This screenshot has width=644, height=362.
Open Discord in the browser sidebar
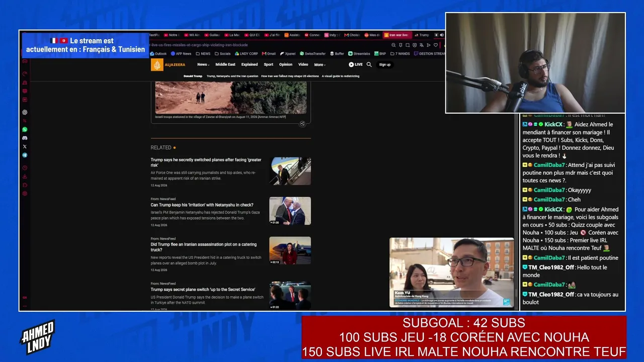[25, 138]
